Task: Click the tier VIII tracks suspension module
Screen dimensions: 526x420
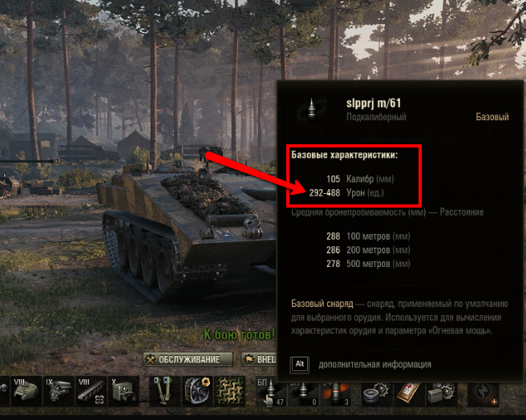Action: [91, 391]
